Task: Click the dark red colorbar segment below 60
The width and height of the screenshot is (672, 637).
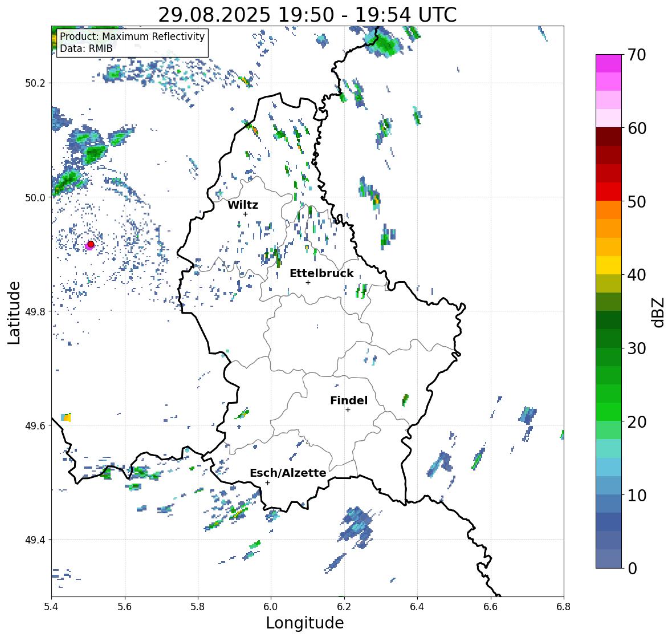Action: click(609, 137)
